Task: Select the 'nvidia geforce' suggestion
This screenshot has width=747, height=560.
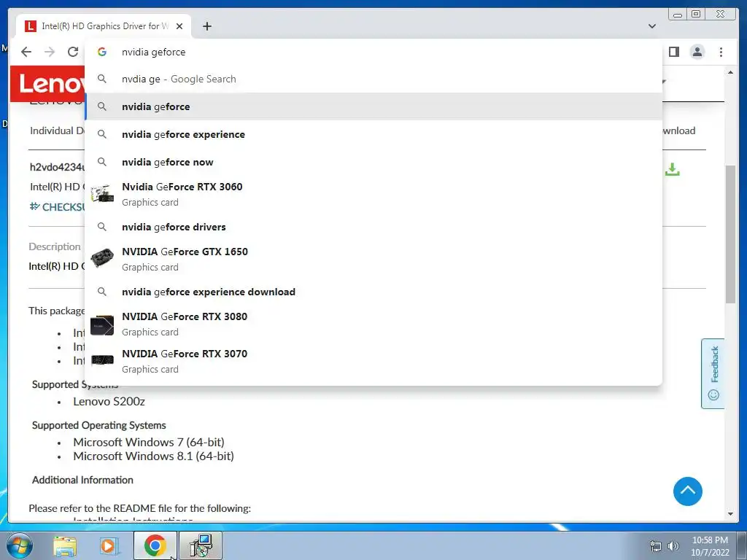Action: (x=373, y=106)
